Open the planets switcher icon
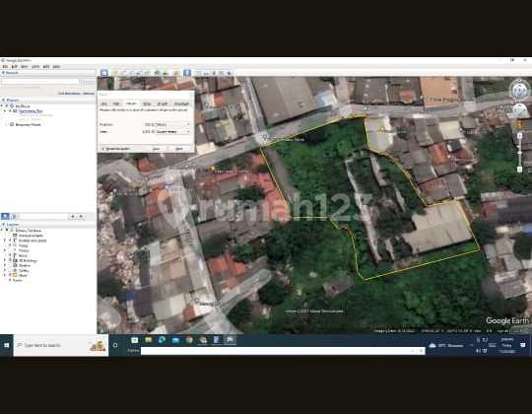 pos(176,73)
